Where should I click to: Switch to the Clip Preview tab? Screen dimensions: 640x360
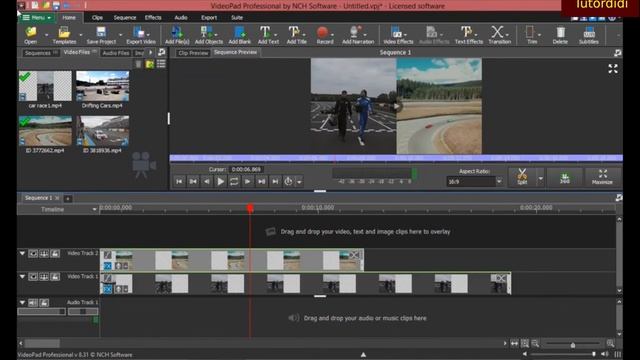193,53
